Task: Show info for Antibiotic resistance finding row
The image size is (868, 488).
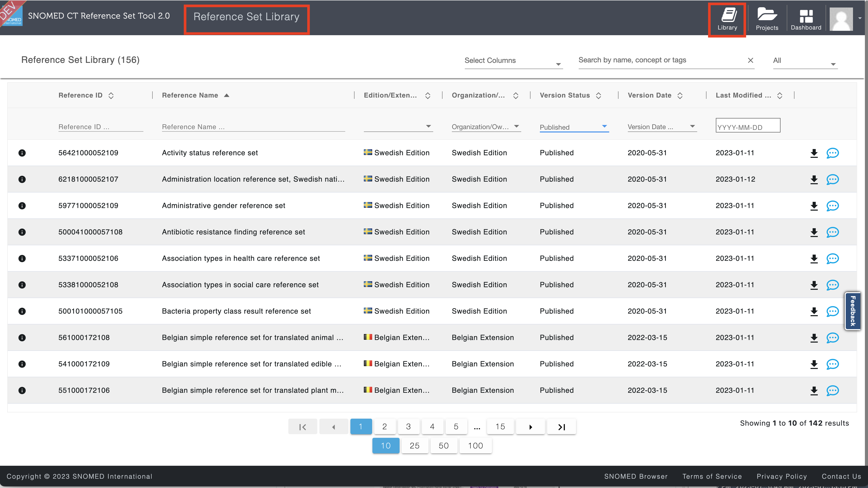Action: (22, 232)
